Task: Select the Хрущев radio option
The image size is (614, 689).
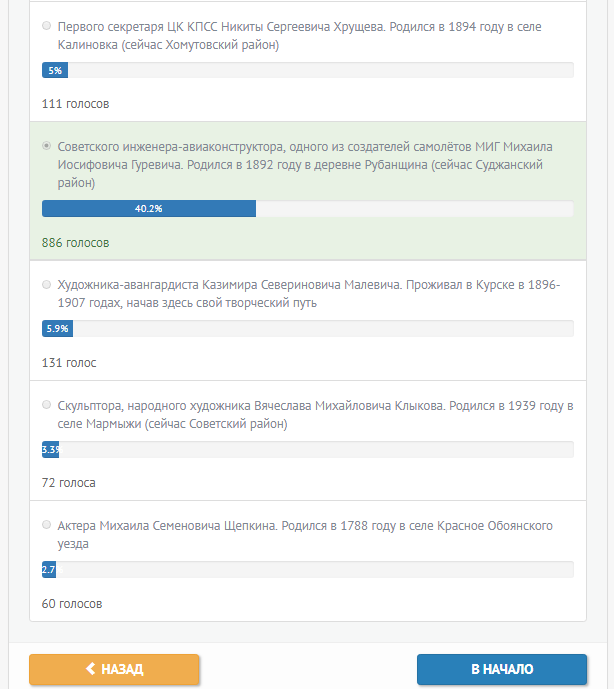Action: 47,26
